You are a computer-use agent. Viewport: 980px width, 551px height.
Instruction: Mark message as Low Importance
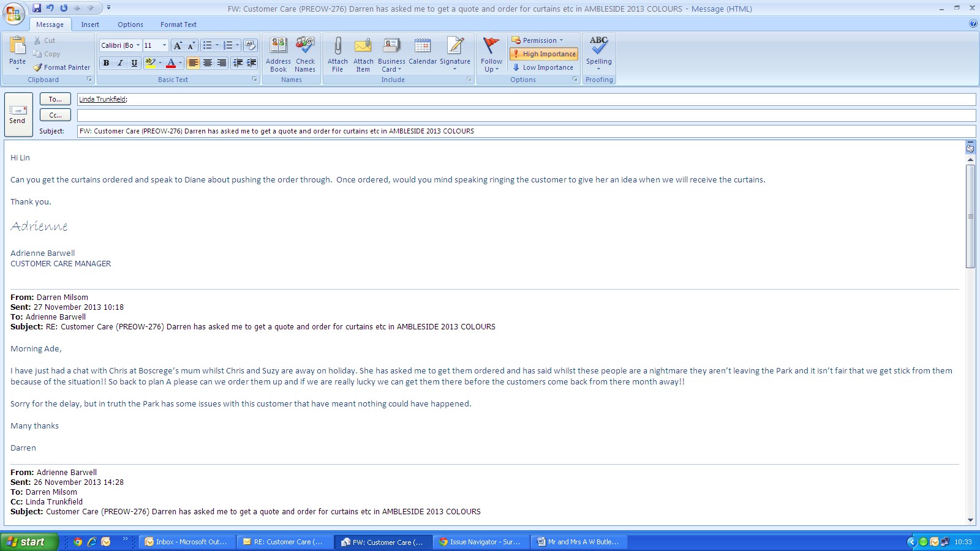(x=543, y=67)
